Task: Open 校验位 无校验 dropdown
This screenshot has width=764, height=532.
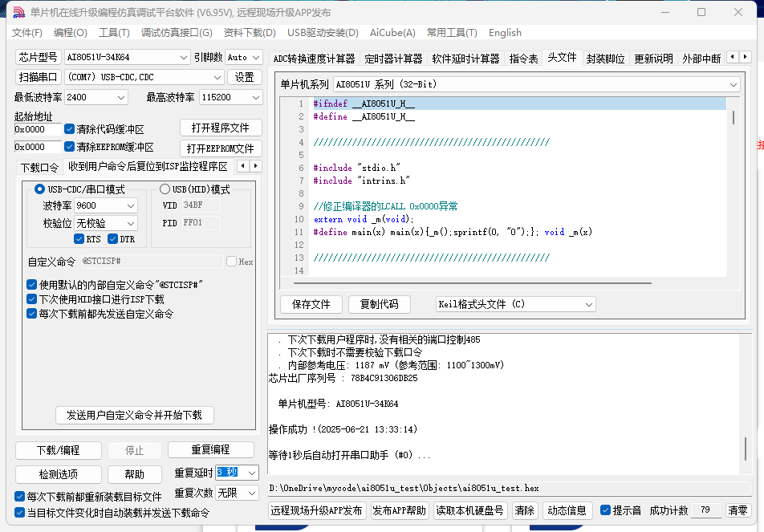Action: (x=106, y=223)
